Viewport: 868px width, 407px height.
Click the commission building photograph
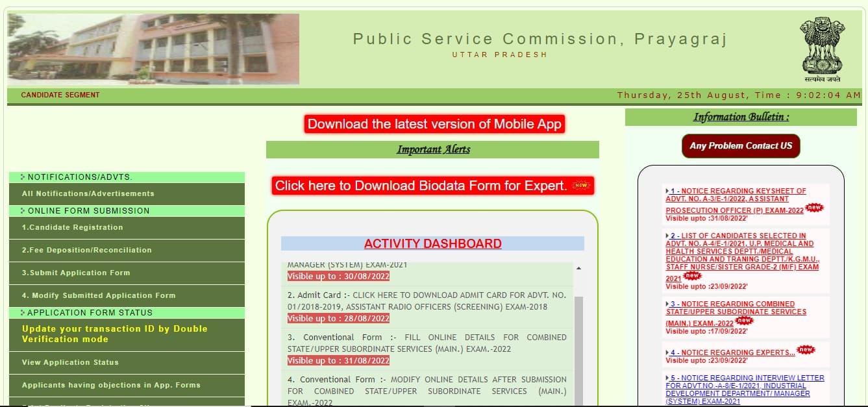point(153,49)
